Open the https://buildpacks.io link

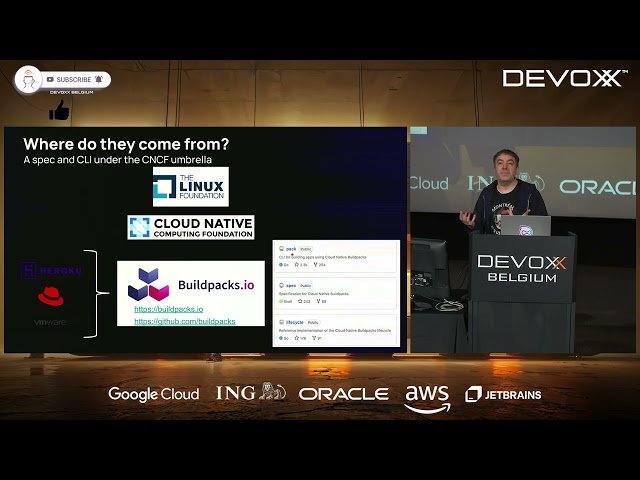pos(168,309)
